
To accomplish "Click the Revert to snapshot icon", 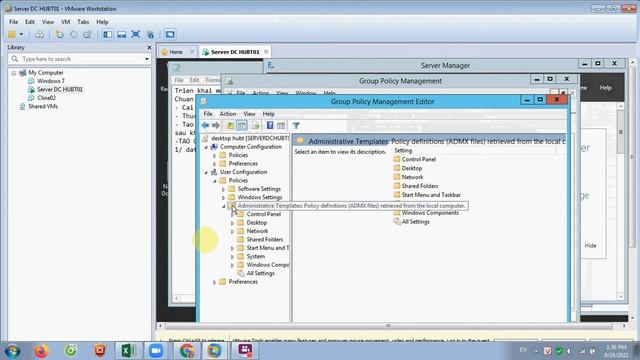I will (73, 35).
